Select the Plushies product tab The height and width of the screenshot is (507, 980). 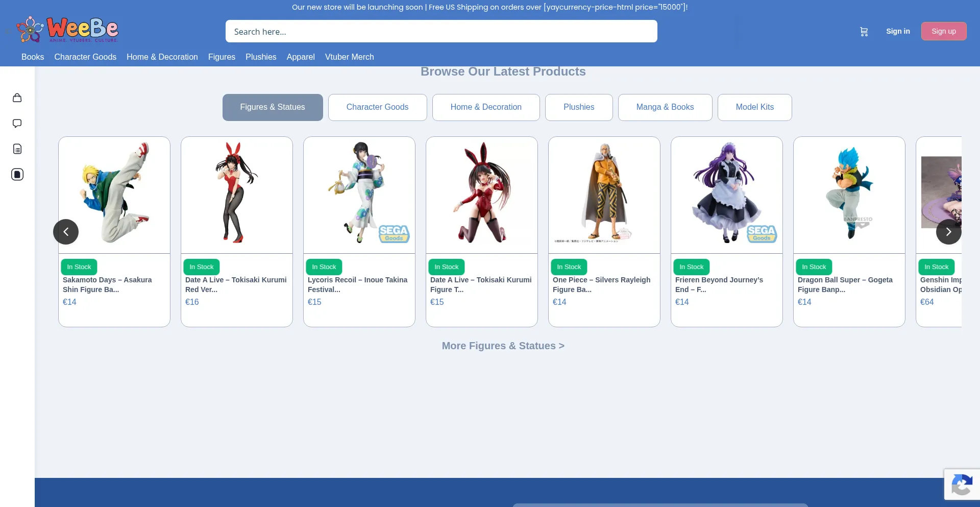click(x=579, y=107)
